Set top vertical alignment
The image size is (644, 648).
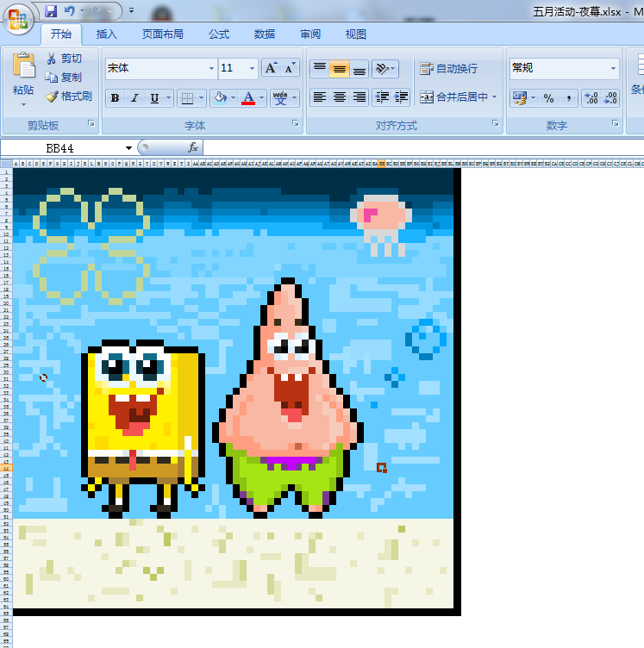[320, 69]
